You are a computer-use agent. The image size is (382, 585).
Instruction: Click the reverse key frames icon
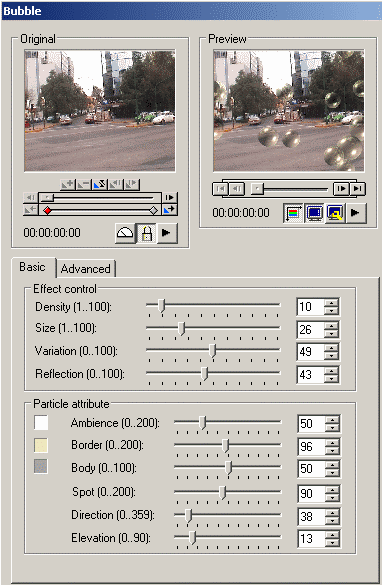point(100,184)
